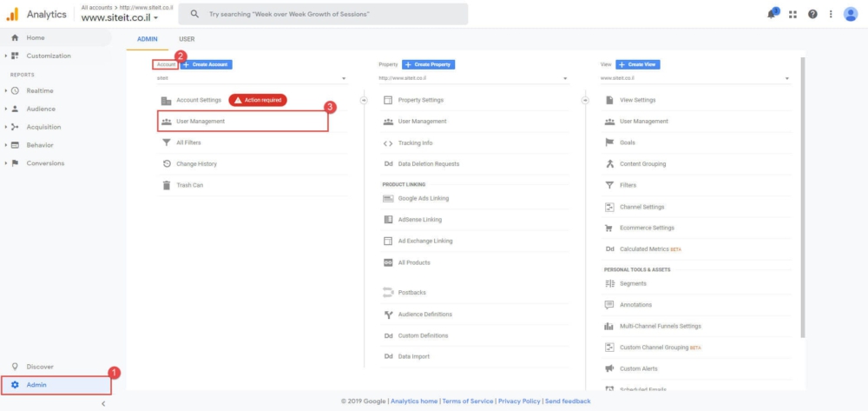
Task: Click the Custom Alerts megaphone icon
Action: pyautogui.click(x=609, y=369)
